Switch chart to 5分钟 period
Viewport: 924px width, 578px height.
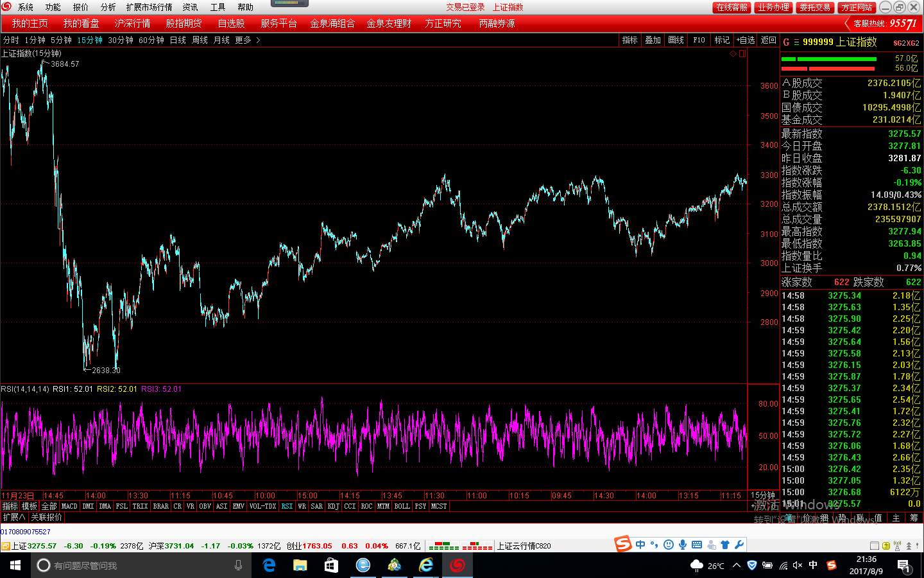(62, 40)
